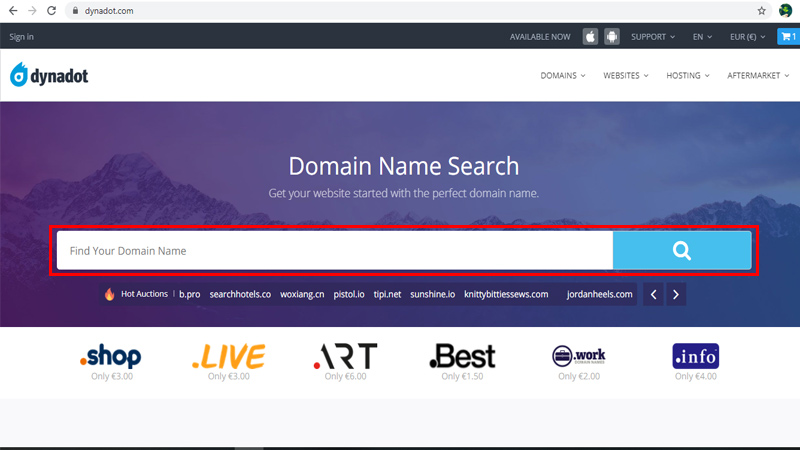
Task: Click the Apple app download icon
Action: pyautogui.click(x=590, y=37)
